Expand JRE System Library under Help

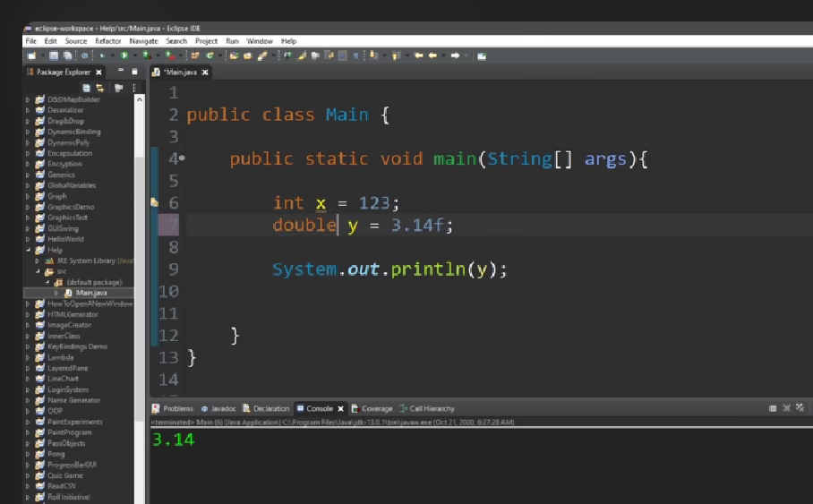(x=38, y=261)
